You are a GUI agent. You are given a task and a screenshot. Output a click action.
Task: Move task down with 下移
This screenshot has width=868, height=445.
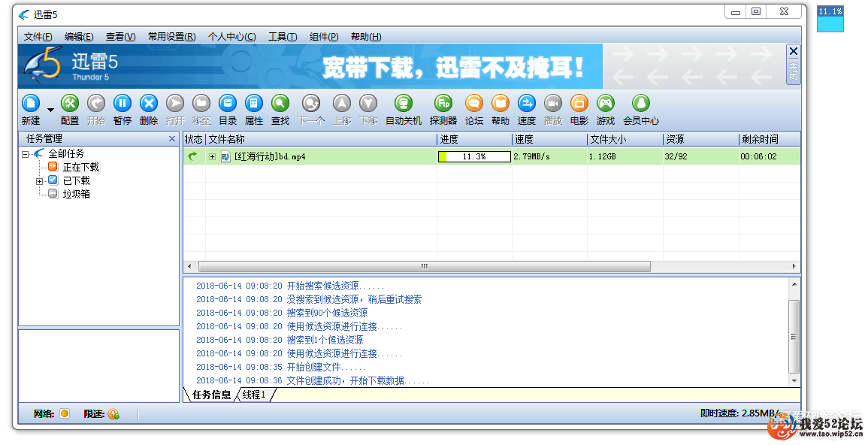point(368,104)
